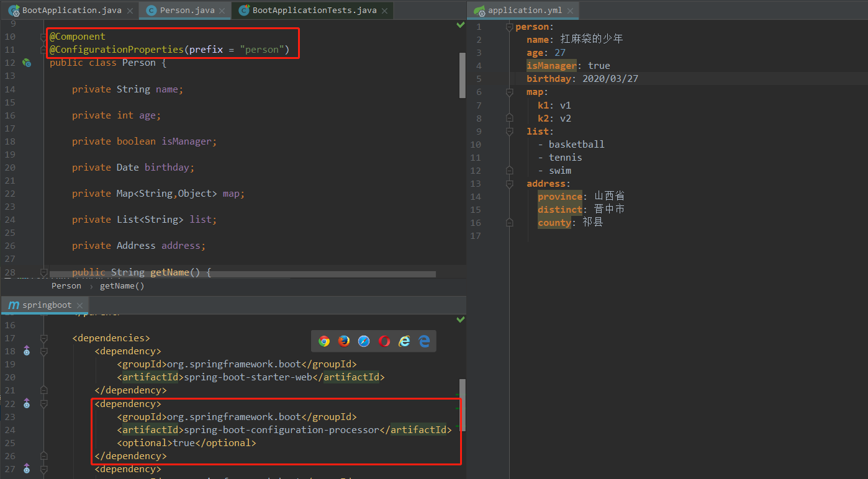This screenshot has width=868, height=479.
Task: Click the @Component annotation
Action: tap(78, 37)
